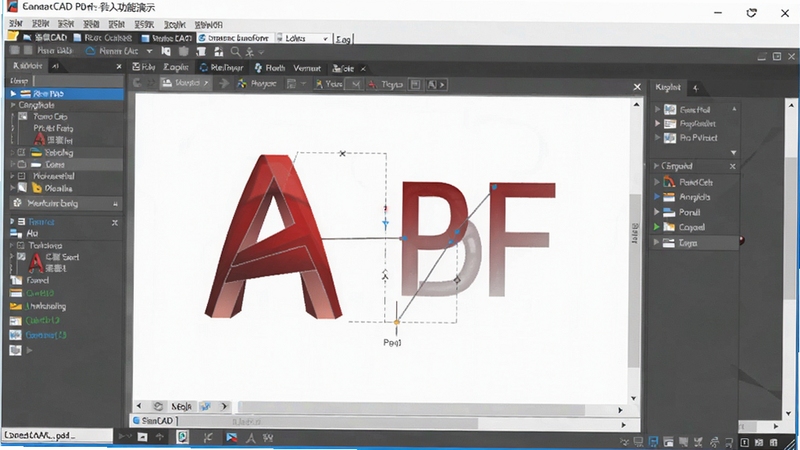Click the yellow folder icon at the tab row start

[13, 37]
